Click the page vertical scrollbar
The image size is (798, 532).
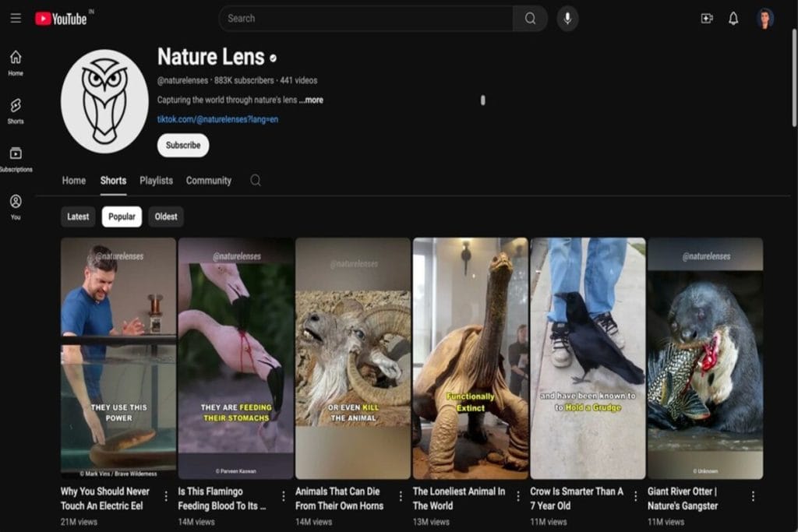pos(794,77)
